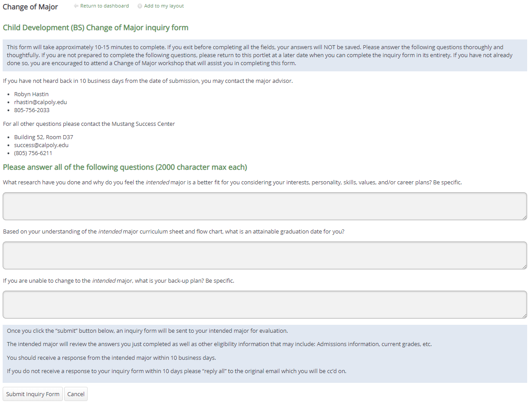Grab the resize handle on research answer box
Viewport: 532px width, 405px height.
coord(524,218)
